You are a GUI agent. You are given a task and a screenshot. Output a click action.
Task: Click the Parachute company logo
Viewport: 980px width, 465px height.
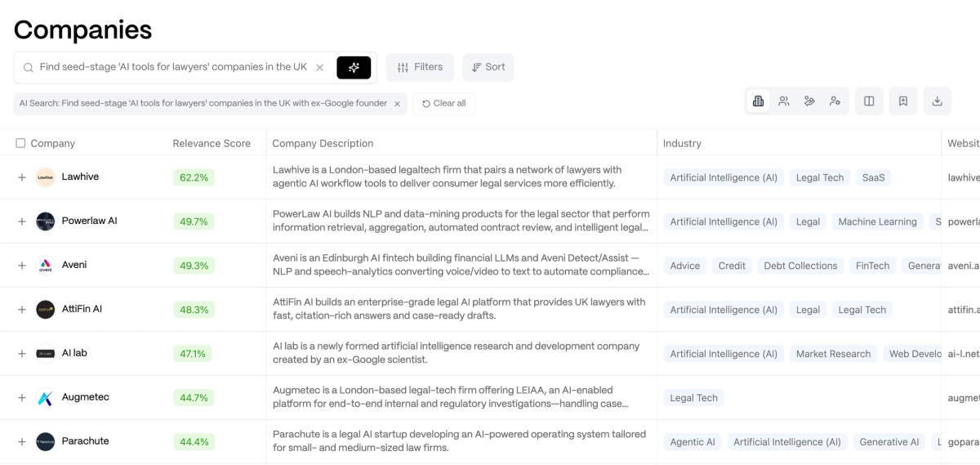coord(46,442)
